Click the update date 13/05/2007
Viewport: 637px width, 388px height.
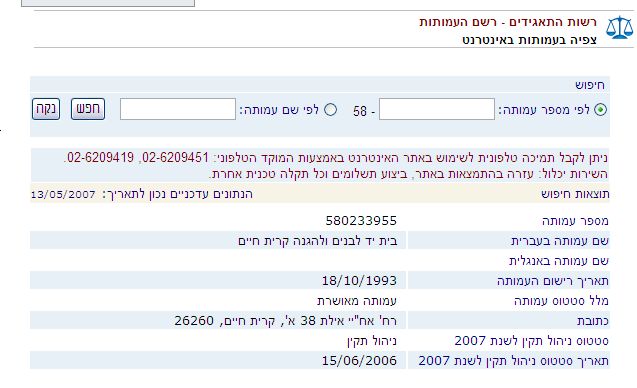pos(63,194)
